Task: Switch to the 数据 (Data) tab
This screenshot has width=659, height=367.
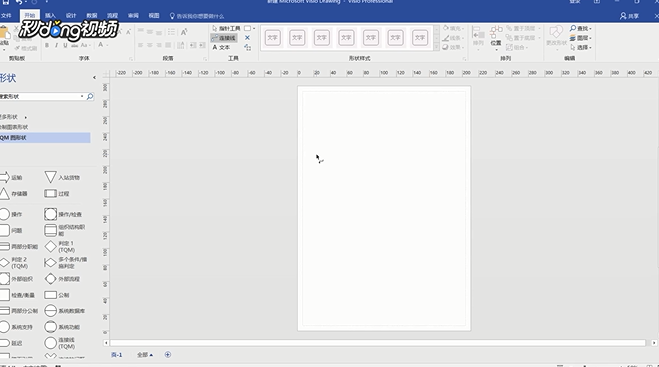Action: tap(92, 16)
